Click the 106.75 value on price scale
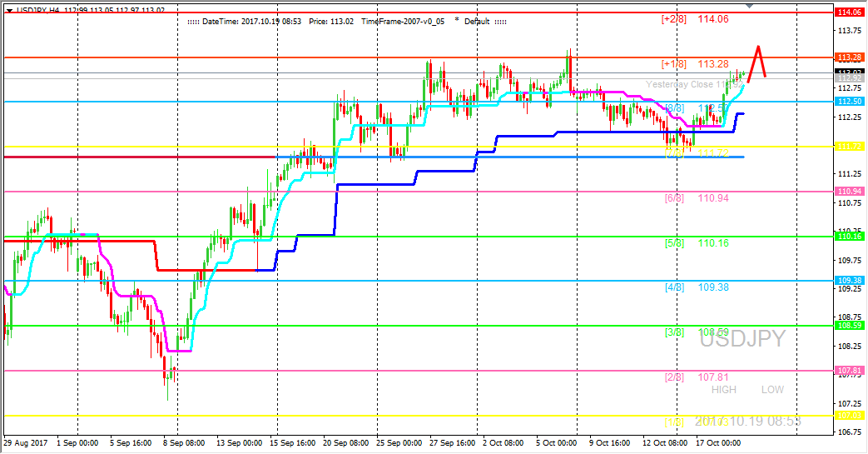 click(x=851, y=432)
